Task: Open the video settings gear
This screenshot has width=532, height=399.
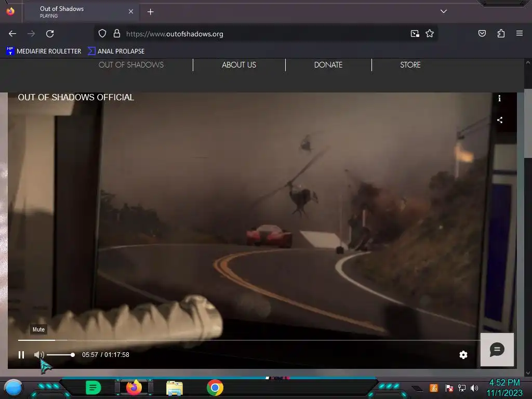Action: (463, 355)
